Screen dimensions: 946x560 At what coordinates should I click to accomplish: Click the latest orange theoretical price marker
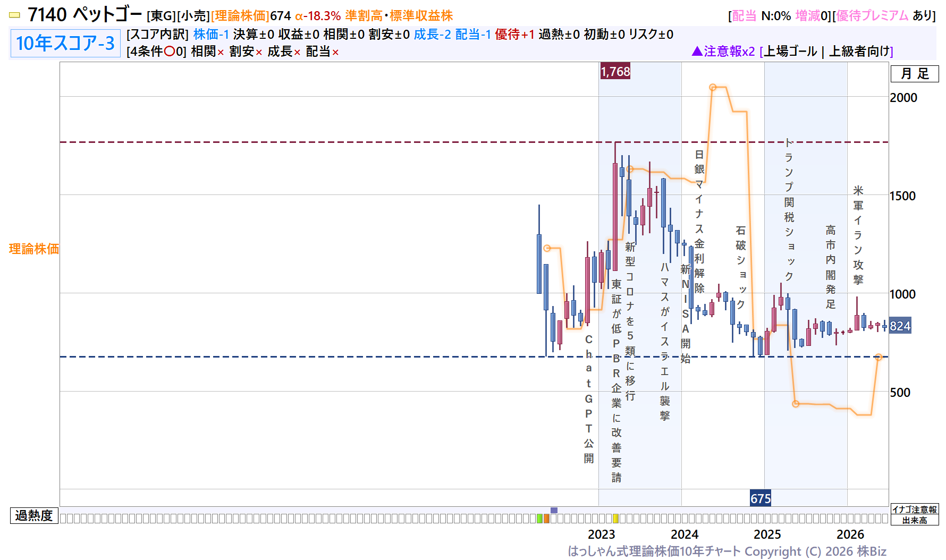click(879, 358)
